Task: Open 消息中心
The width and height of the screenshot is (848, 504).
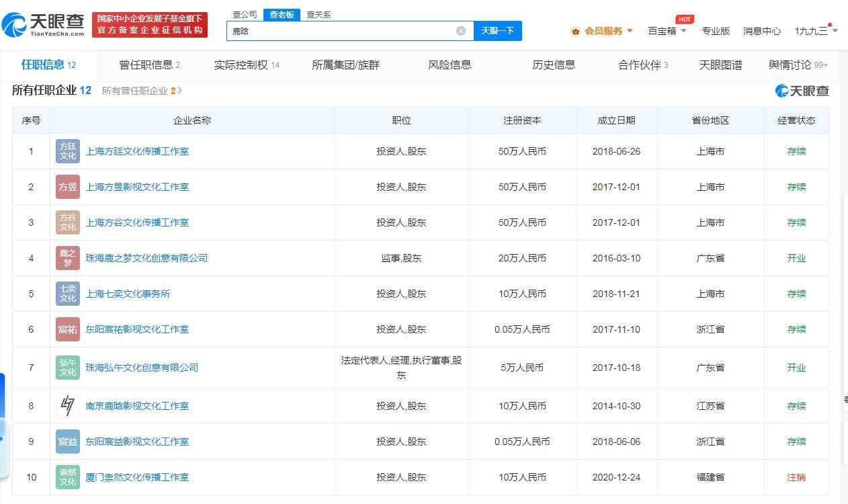Action: (762, 31)
